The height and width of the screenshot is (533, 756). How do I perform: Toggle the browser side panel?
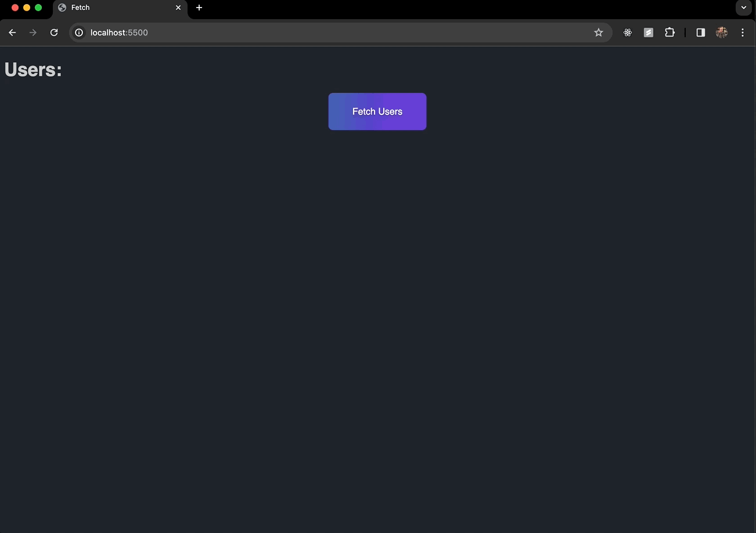point(700,33)
